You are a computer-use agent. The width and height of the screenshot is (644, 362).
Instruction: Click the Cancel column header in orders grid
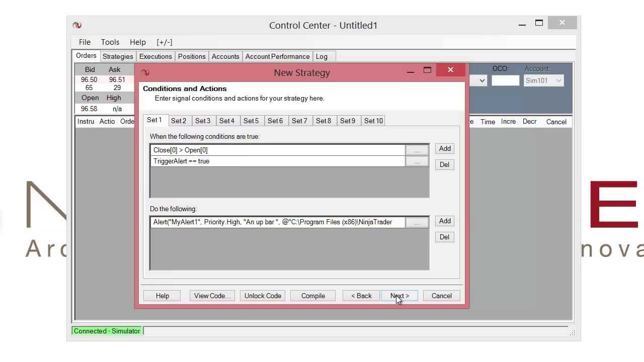click(556, 122)
